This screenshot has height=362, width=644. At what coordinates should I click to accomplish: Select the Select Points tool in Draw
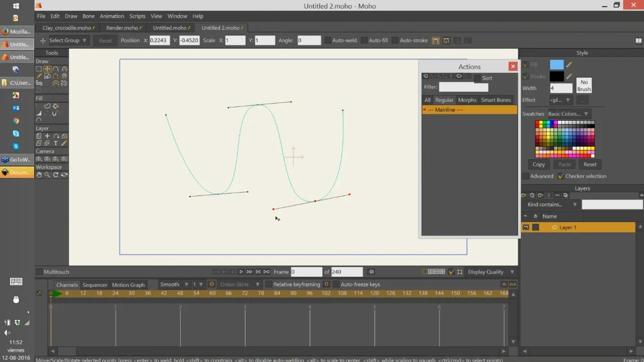[x=39, y=69]
